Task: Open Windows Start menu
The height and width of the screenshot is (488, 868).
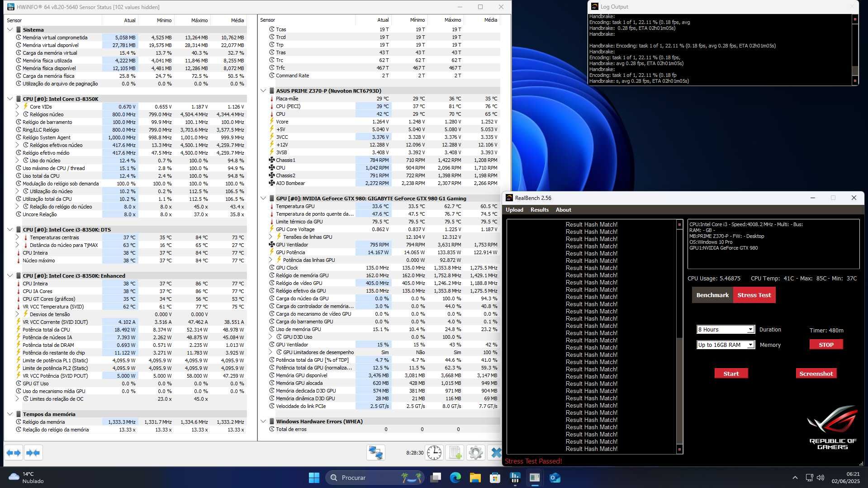Action: click(314, 478)
